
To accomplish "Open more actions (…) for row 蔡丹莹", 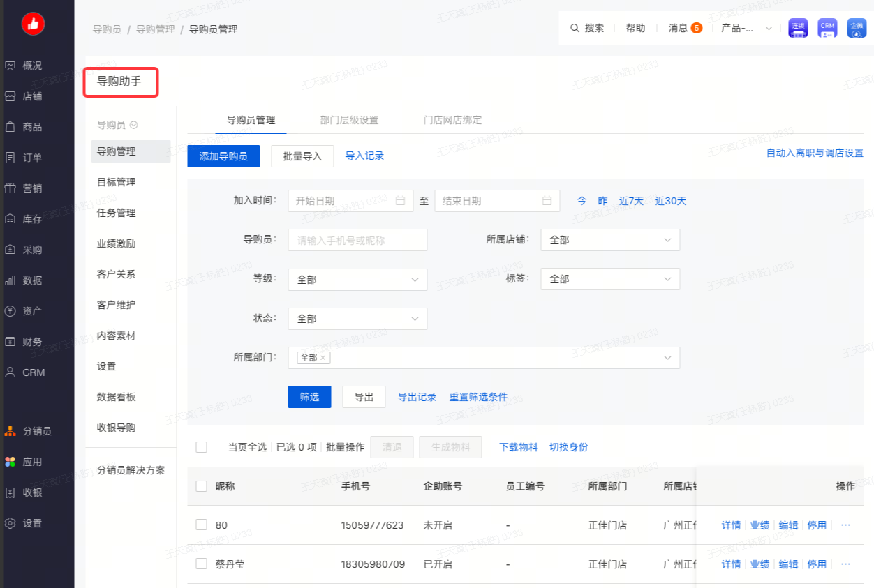I will click(x=846, y=564).
